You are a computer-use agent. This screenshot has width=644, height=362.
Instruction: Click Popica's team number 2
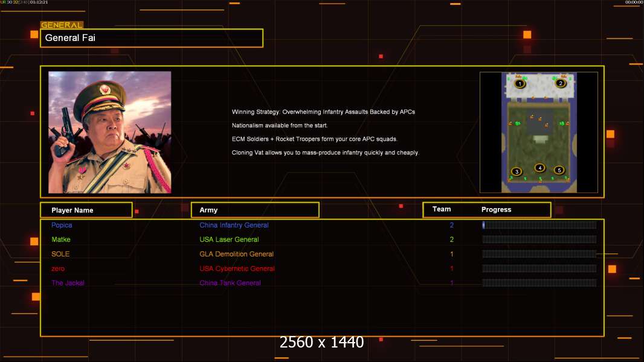(x=452, y=225)
